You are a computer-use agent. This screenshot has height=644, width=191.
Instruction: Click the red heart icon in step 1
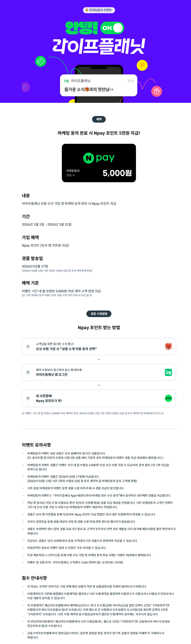pyautogui.click(x=168, y=346)
